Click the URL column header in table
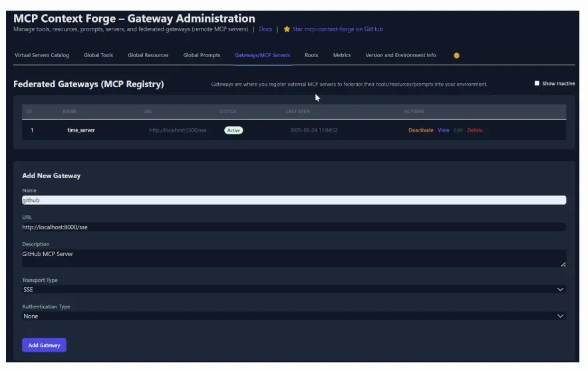The image size is (588, 369). [148, 112]
